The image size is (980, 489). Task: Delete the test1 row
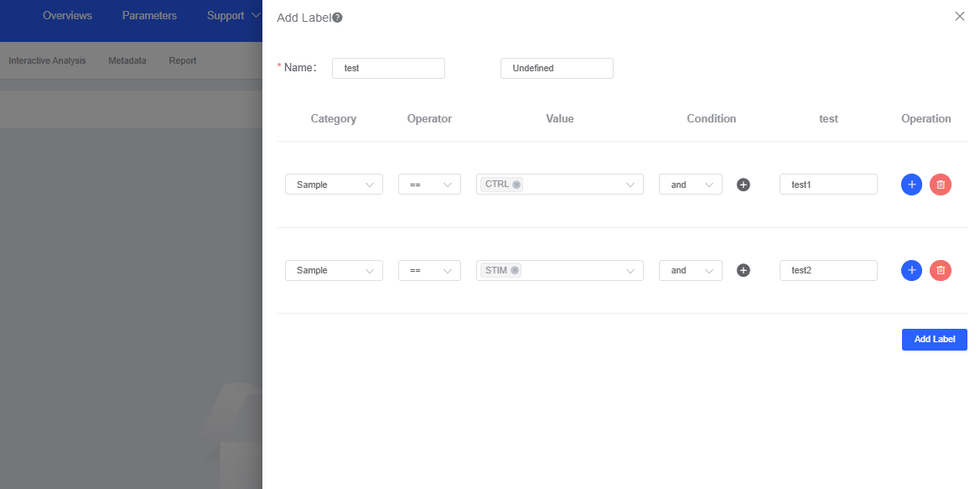pyautogui.click(x=941, y=185)
